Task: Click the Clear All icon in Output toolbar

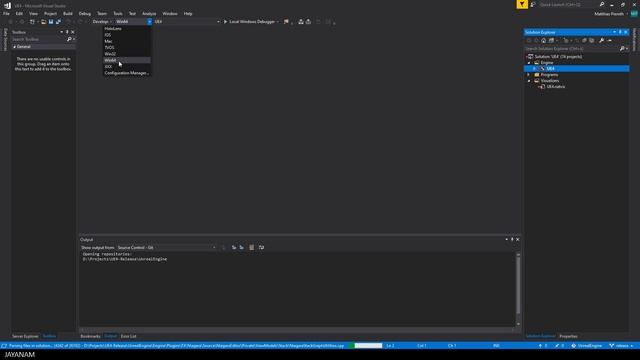Action: [251, 247]
